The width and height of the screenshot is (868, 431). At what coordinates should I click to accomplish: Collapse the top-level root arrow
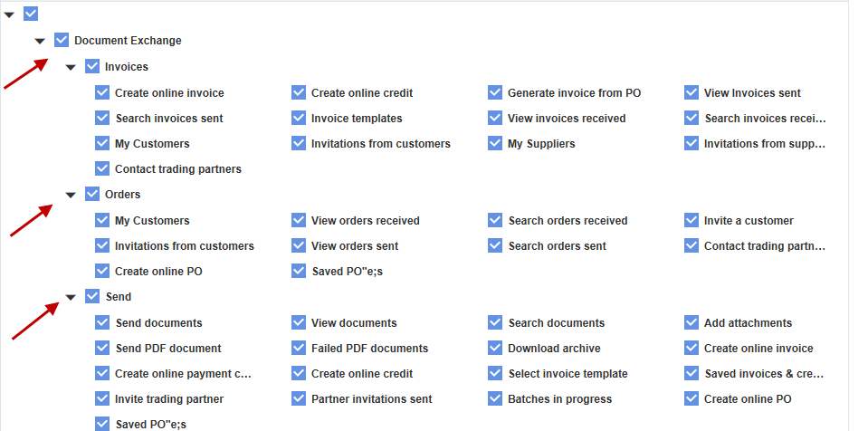9,15
